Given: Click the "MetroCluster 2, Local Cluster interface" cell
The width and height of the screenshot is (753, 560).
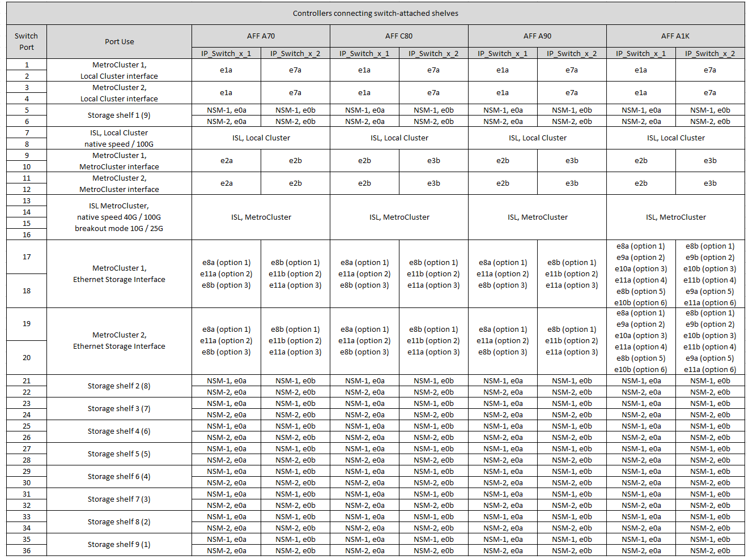Looking at the screenshot, I should pyautogui.click(x=120, y=93).
